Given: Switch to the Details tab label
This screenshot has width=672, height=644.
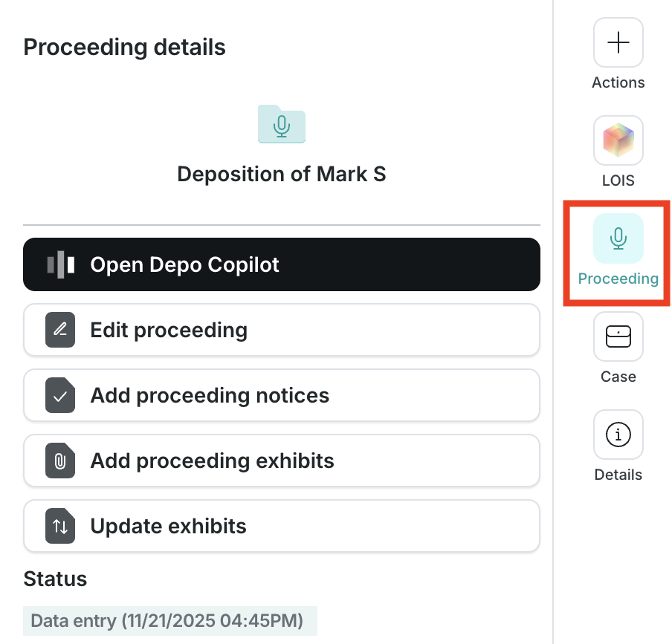Looking at the screenshot, I should click(618, 475).
